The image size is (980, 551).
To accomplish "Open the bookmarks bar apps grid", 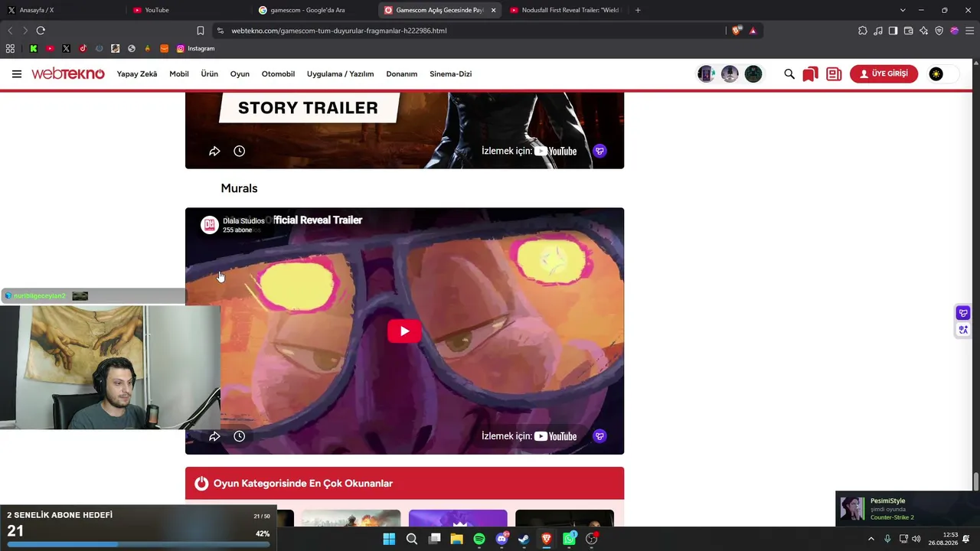I will tap(10, 48).
